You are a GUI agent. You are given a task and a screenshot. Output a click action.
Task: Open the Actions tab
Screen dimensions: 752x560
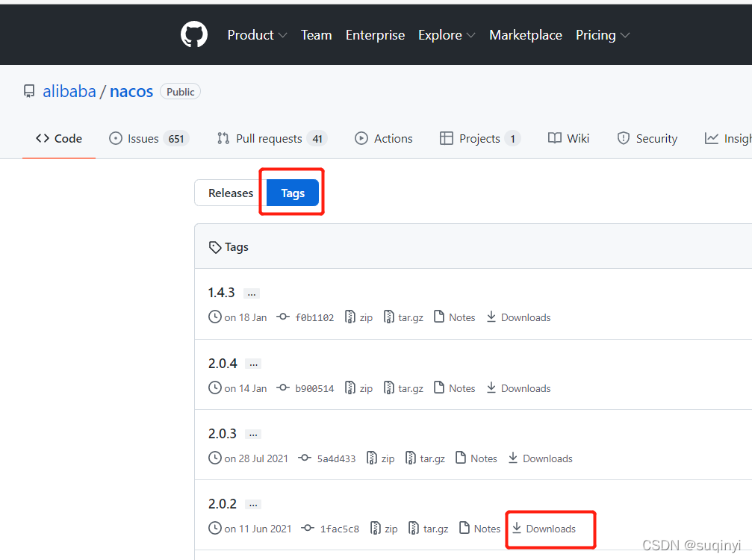point(384,139)
